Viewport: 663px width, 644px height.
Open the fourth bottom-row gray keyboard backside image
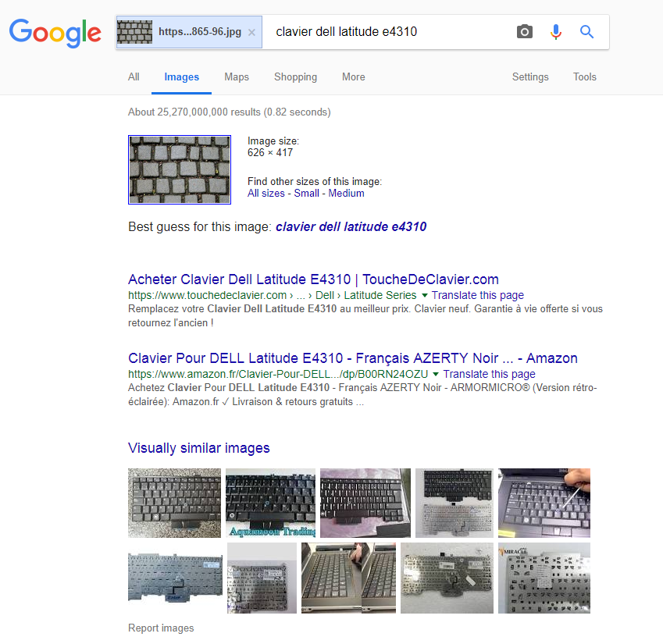tap(447, 578)
